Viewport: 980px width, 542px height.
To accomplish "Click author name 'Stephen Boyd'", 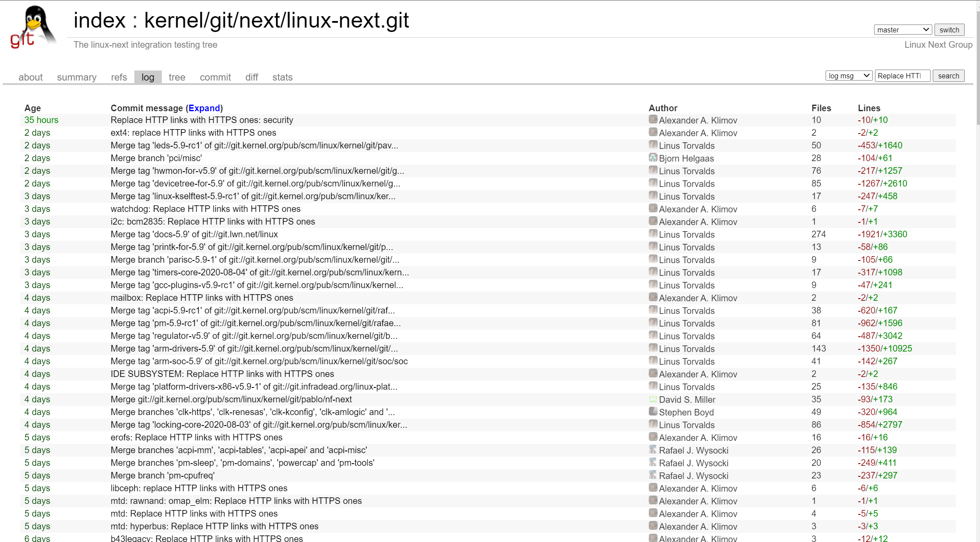I will [686, 412].
